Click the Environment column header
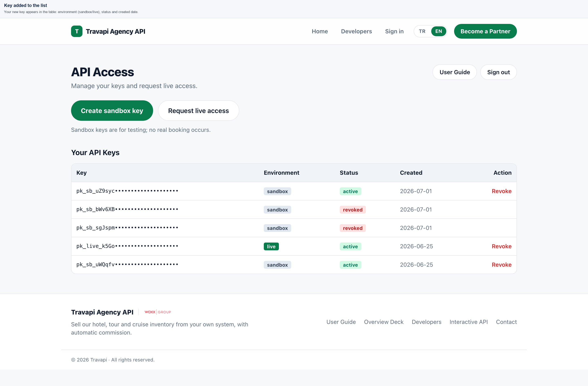Image resolution: width=588 pixels, height=386 pixels. [x=281, y=173]
